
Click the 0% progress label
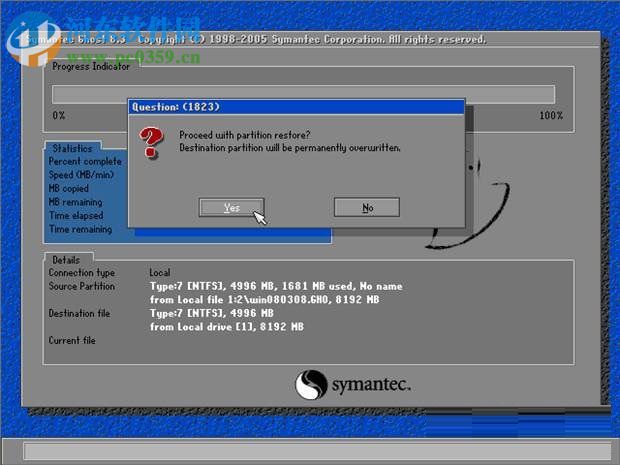click(x=59, y=116)
